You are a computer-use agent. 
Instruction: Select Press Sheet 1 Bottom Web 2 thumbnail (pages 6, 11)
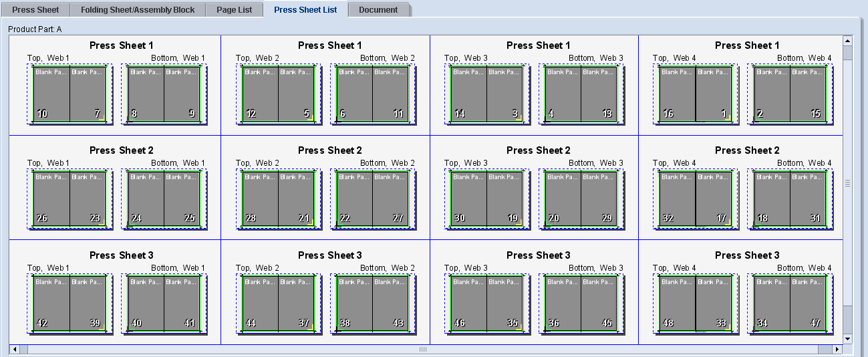[372, 94]
